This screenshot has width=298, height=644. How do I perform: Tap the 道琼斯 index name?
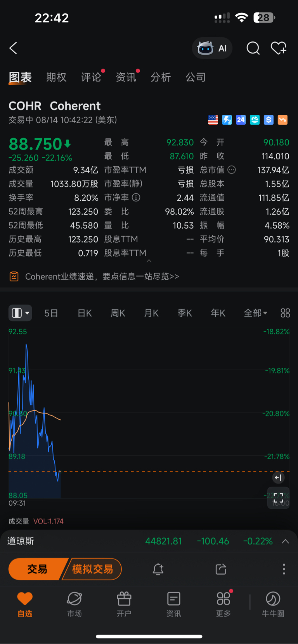pos(21,541)
